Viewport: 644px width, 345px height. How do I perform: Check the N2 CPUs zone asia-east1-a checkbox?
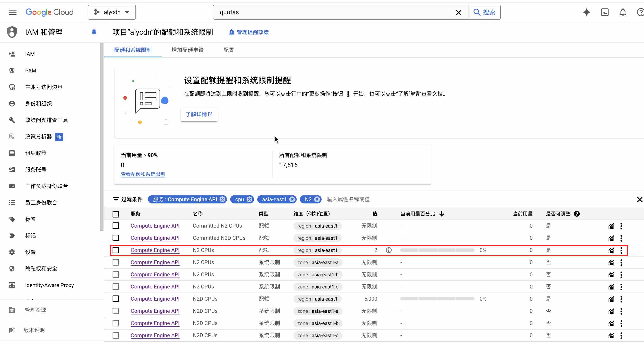tap(116, 262)
